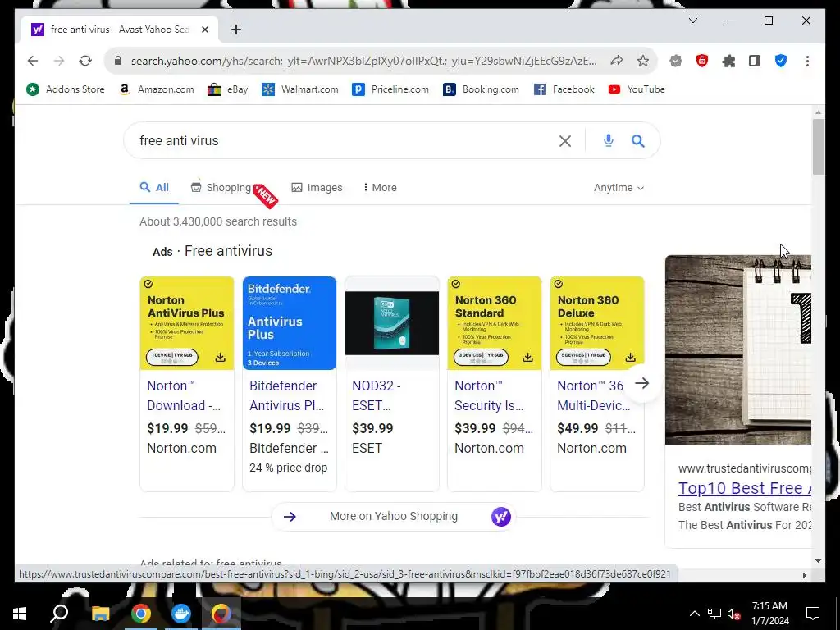Click the forward navigation arrow

tap(59, 61)
